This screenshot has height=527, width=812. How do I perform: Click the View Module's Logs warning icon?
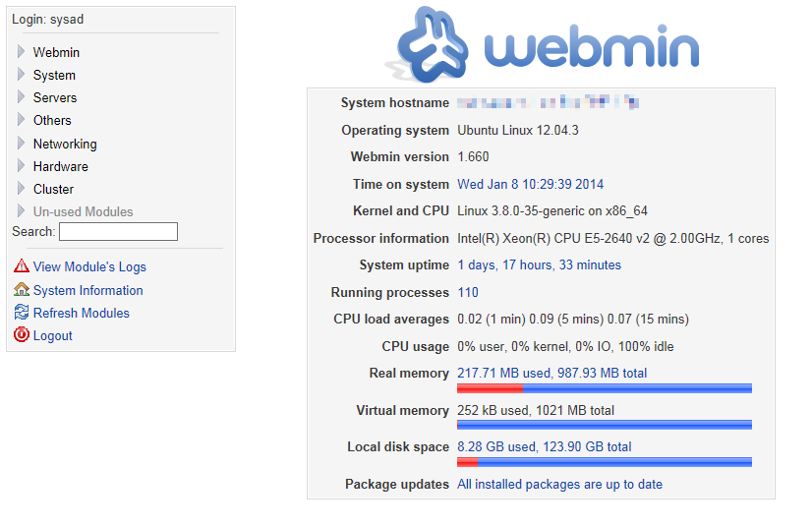click(21, 266)
